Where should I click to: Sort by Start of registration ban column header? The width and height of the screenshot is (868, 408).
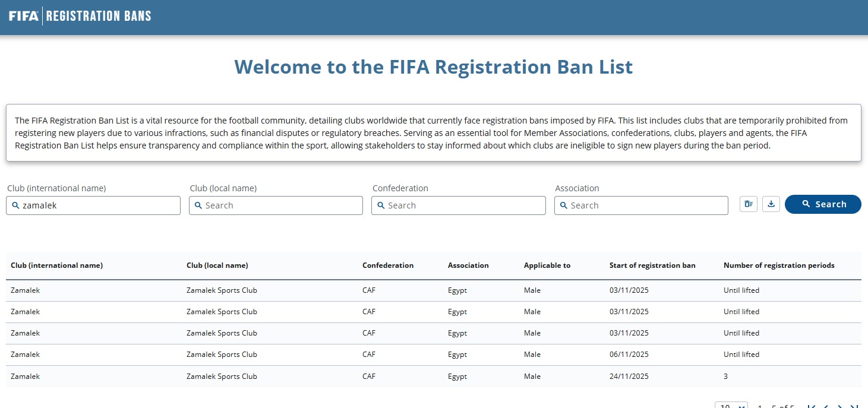click(652, 265)
